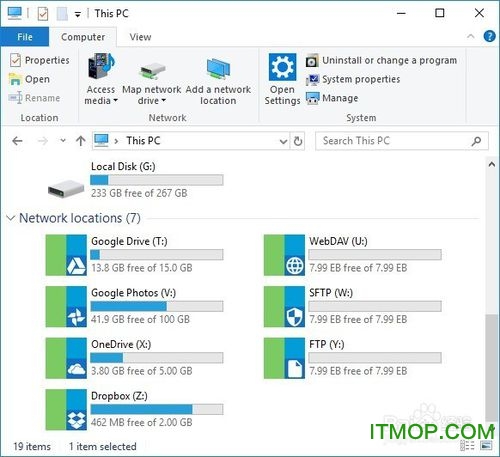Open the Google Photos (V:) drive icon
This screenshot has width=500, height=457.
tap(66, 307)
